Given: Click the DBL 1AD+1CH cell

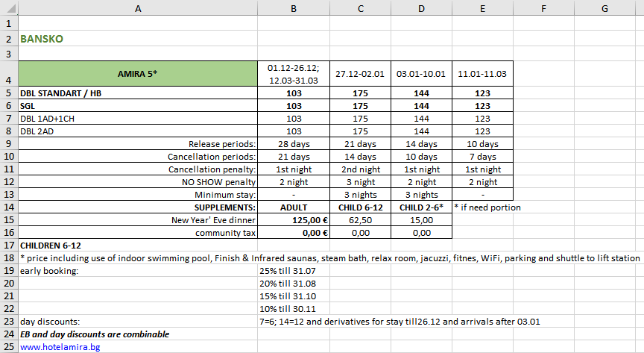Looking at the screenshot, I should click(138, 119).
